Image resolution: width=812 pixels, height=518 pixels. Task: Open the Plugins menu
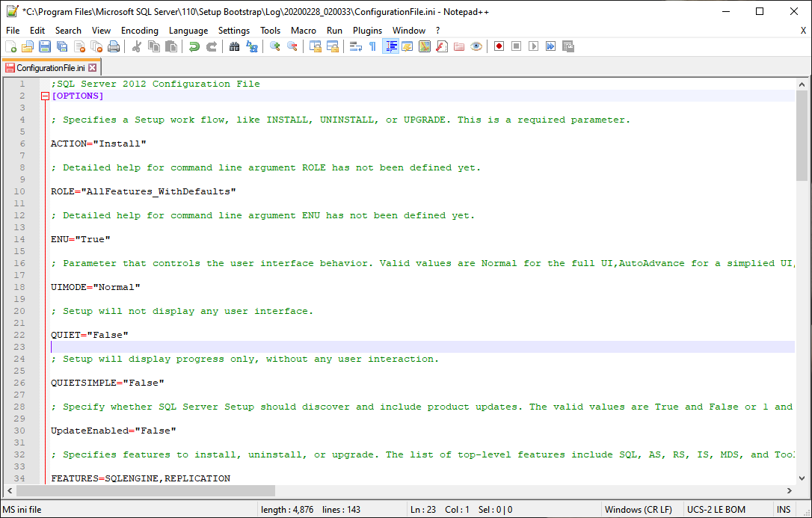pyautogui.click(x=368, y=31)
